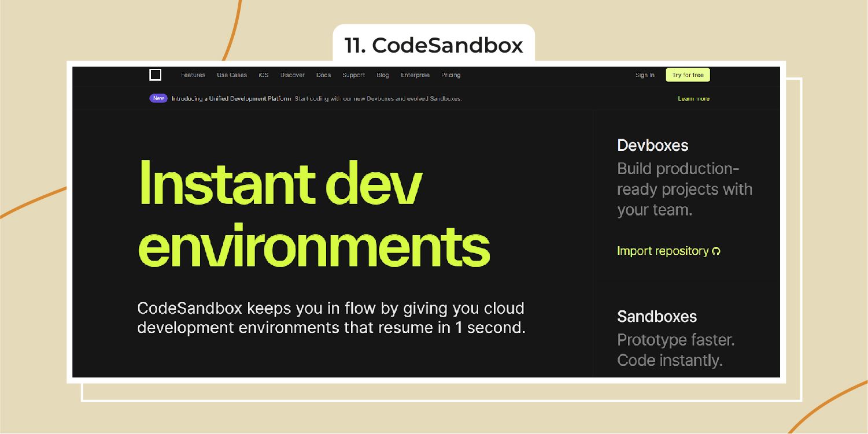Open the Docs page
The width and height of the screenshot is (868, 434).
pos(323,75)
